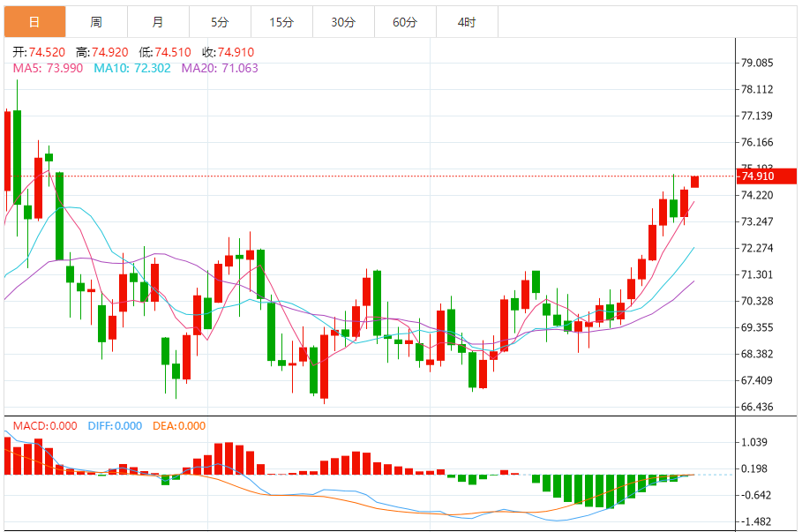Click the red 74.910 current price label
The height and width of the screenshot is (532, 802).
(766, 176)
